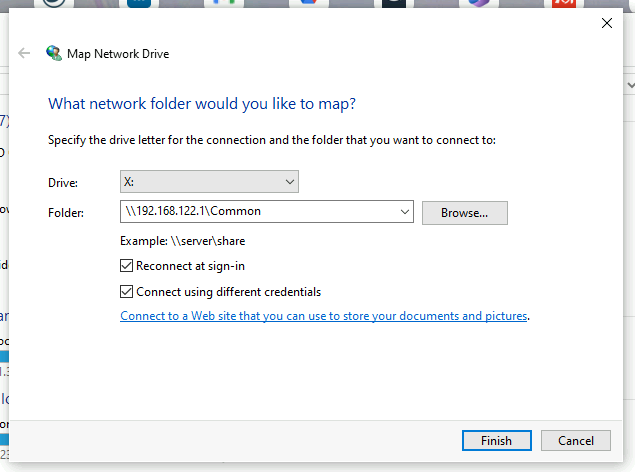
Task: Click the red icon peeking above the dialog
Action: tap(565, 4)
